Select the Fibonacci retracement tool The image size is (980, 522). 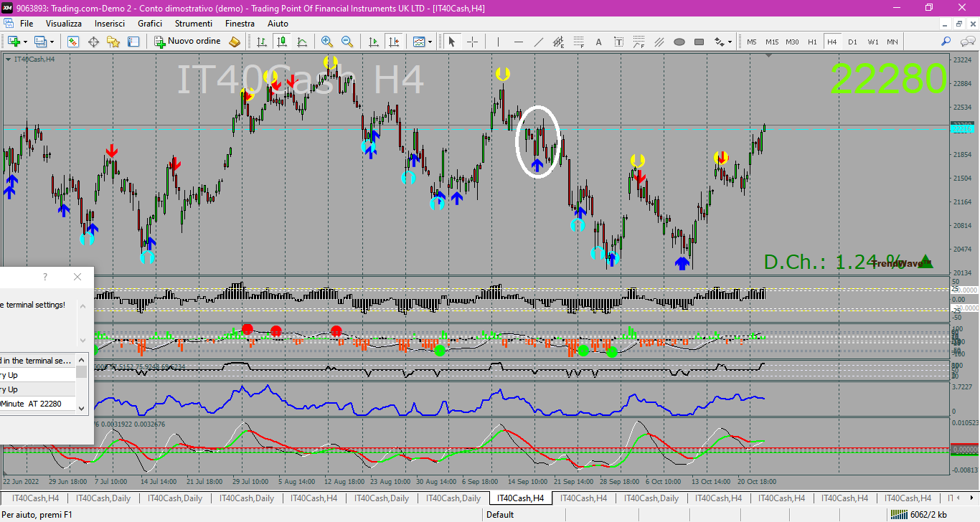click(578, 42)
